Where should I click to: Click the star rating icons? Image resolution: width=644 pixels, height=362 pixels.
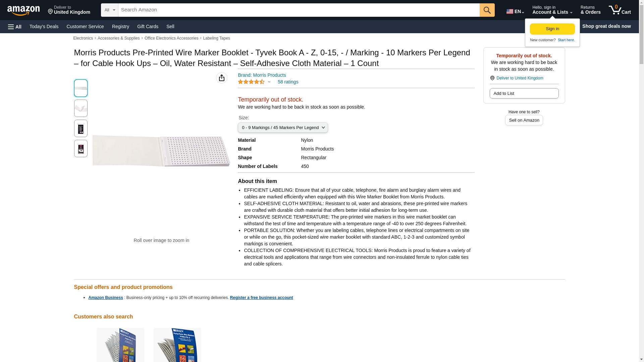point(251,82)
